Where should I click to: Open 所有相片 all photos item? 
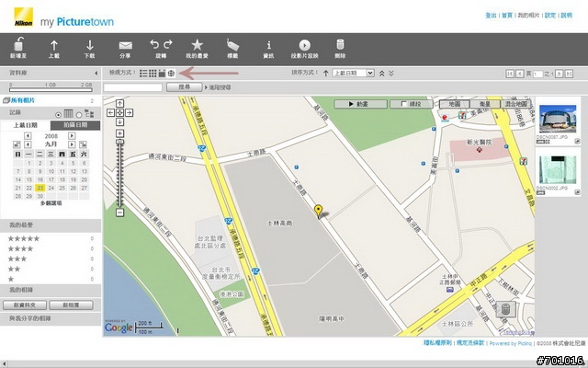tap(22, 100)
